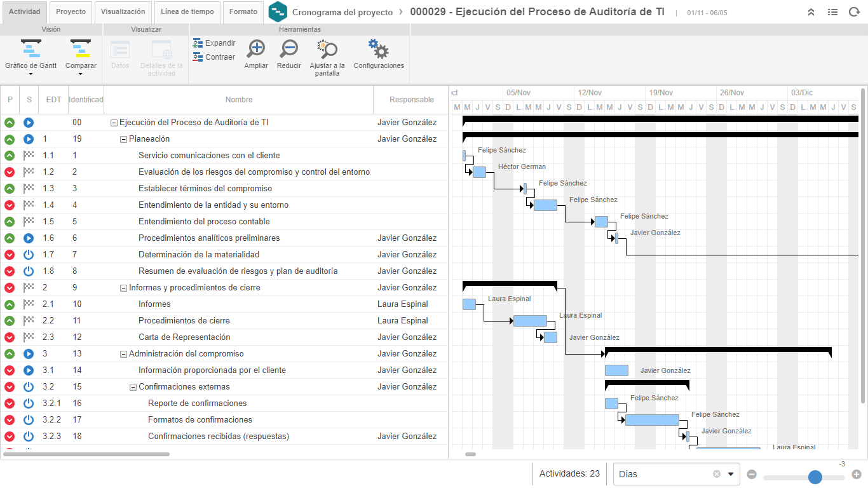Screen dimensions: 868x488
Task: Click the list view icon in the title bar
Action: tap(832, 12)
